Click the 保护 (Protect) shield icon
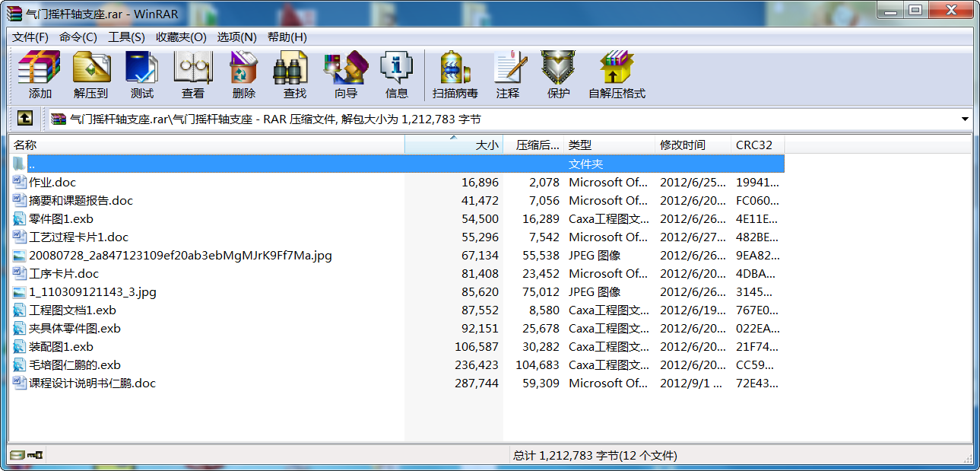Screen dimensions: 980x471 pos(559,75)
